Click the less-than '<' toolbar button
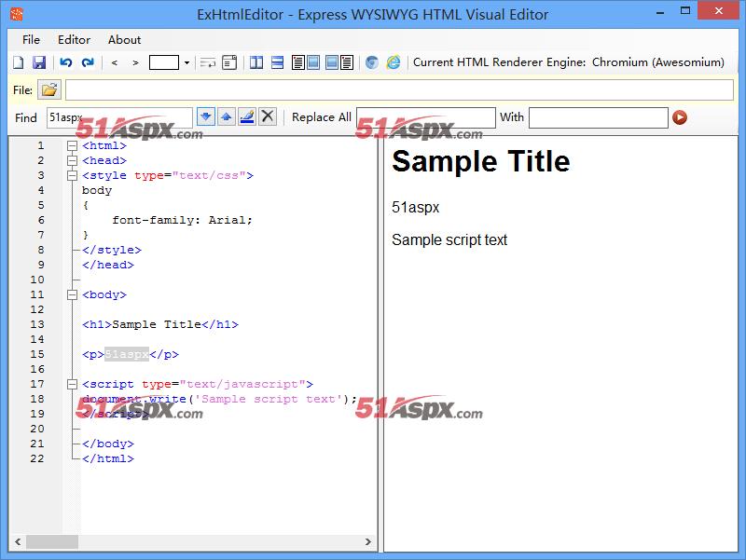746x560 pixels. (114, 62)
